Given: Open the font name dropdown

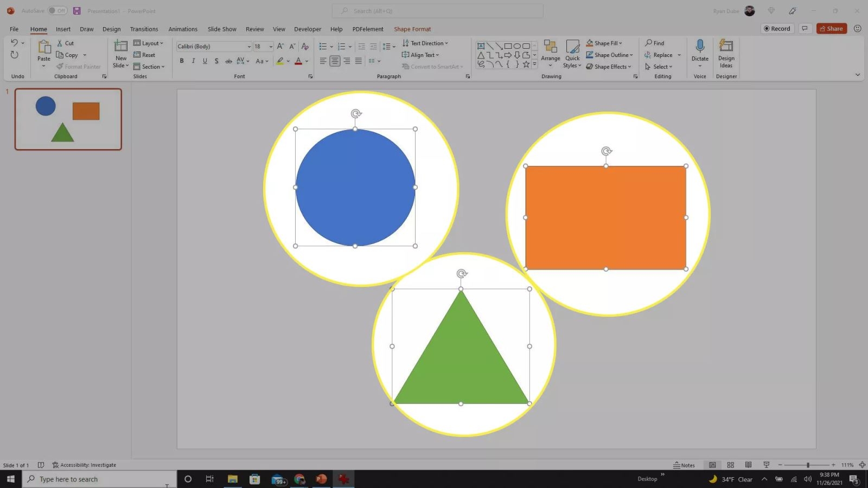Looking at the screenshot, I should click(248, 46).
